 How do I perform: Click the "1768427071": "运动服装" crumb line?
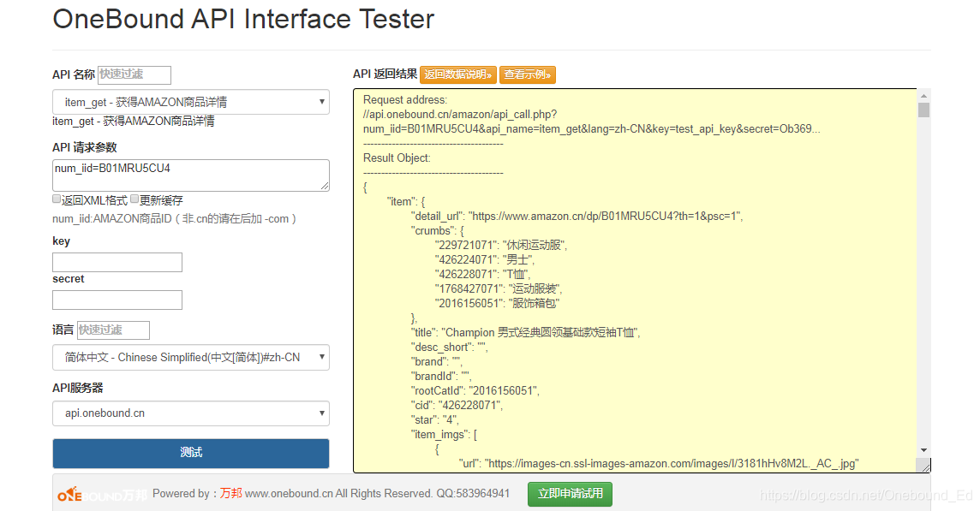click(x=499, y=288)
